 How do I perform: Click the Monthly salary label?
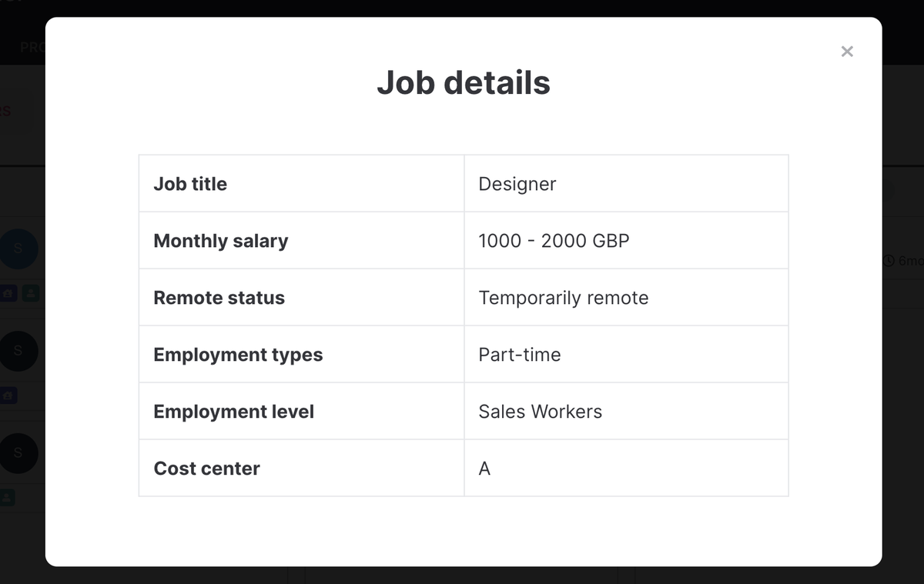(x=221, y=241)
